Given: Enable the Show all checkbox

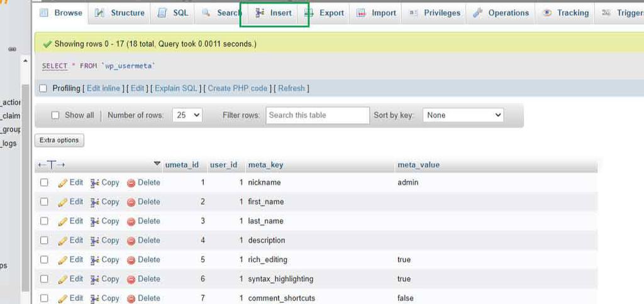Looking at the screenshot, I should (x=55, y=116).
